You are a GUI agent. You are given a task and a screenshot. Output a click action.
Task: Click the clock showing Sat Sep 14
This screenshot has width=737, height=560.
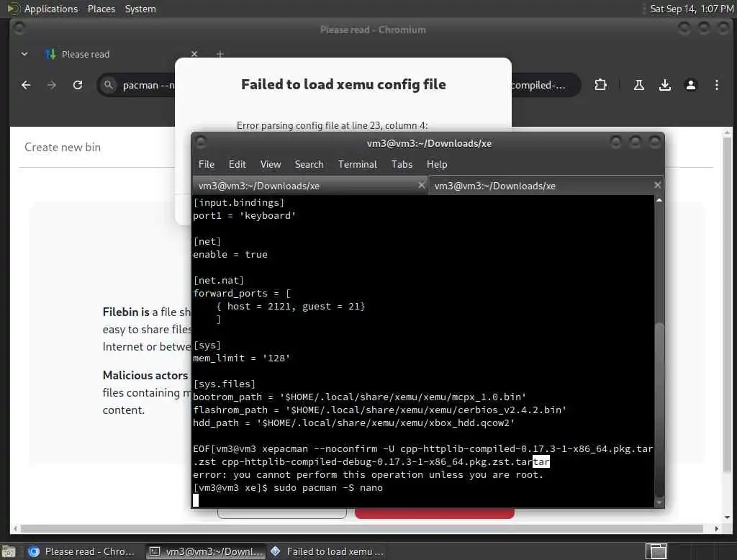coord(692,9)
